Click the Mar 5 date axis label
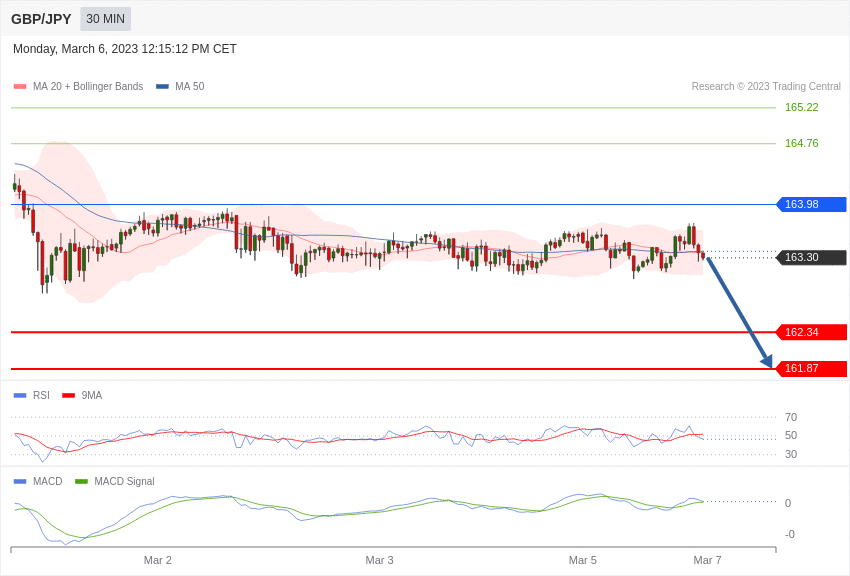 (583, 560)
